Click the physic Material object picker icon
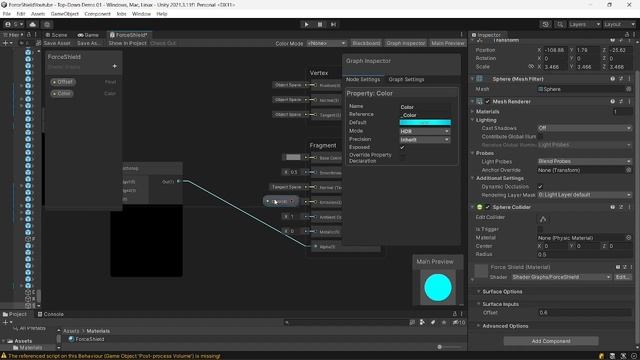The width and height of the screenshot is (640, 360). [x=629, y=238]
